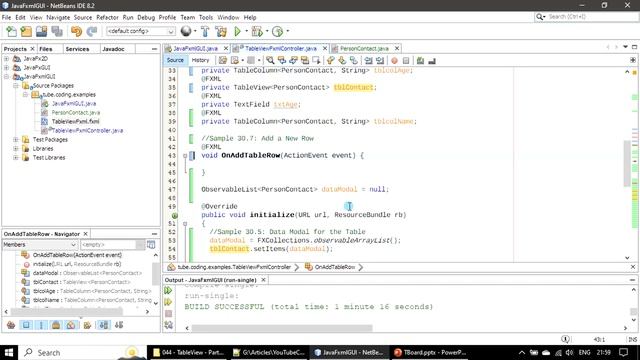The image size is (640, 360).
Task: Switch to the Services tab
Action: 77,49
